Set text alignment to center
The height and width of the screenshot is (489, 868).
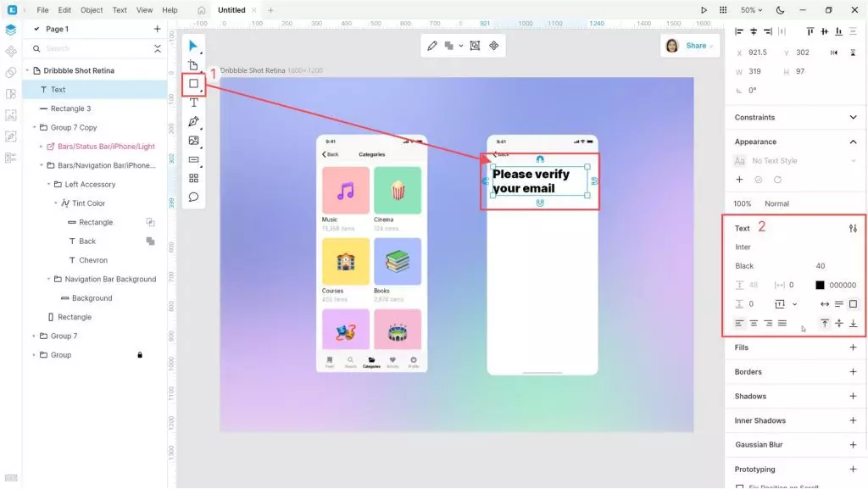754,323
